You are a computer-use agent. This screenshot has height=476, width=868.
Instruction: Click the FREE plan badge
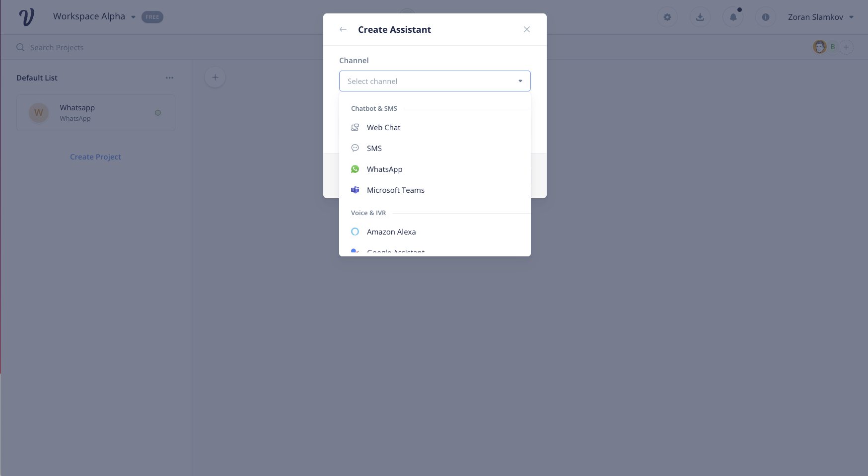[152, 17]
